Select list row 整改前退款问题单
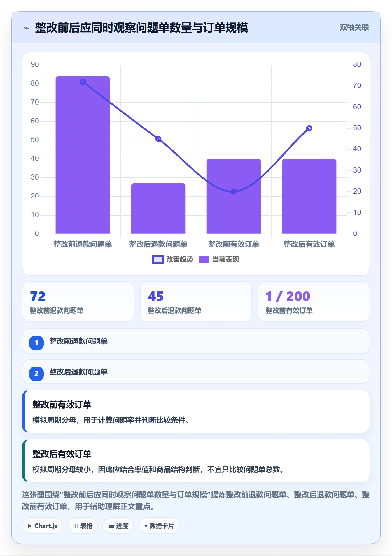 point(196,341)
